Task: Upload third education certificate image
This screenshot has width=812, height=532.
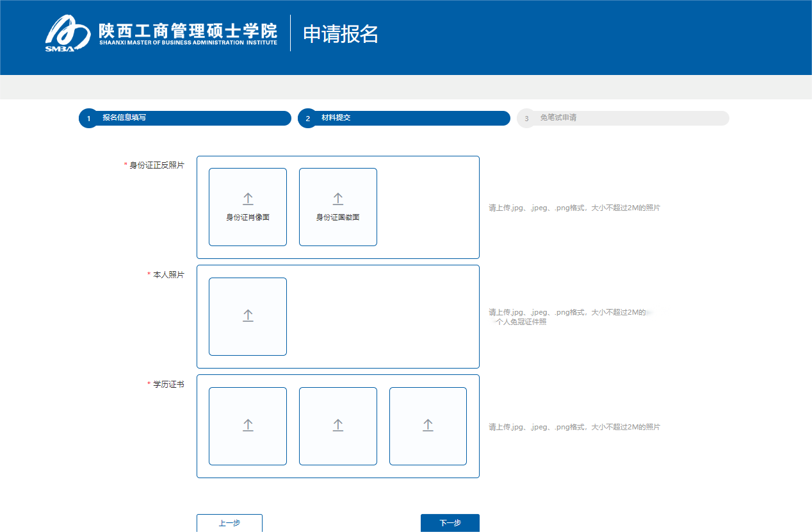Action: click(x=428, y=426)
